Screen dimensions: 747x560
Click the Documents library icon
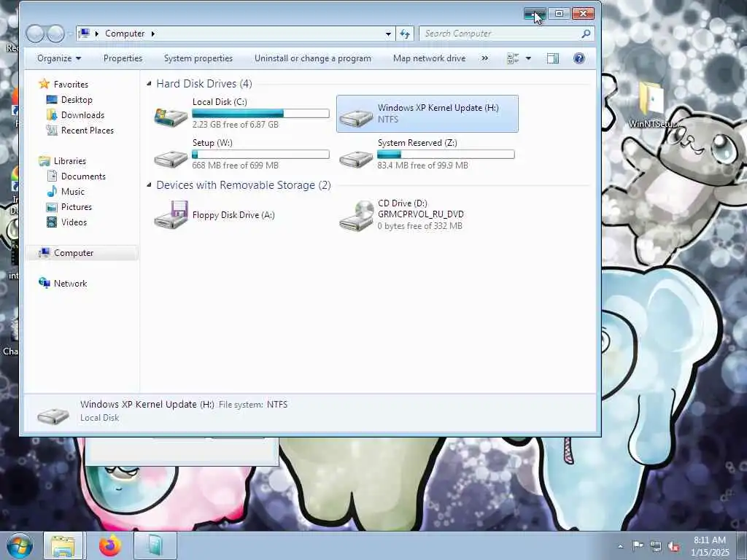pyautogui.click(x=52, y=176)
